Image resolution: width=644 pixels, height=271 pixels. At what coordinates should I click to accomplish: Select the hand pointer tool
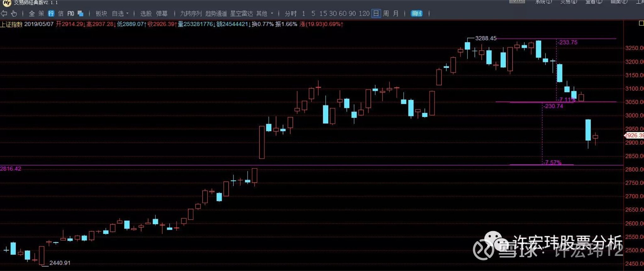(14, 14)
